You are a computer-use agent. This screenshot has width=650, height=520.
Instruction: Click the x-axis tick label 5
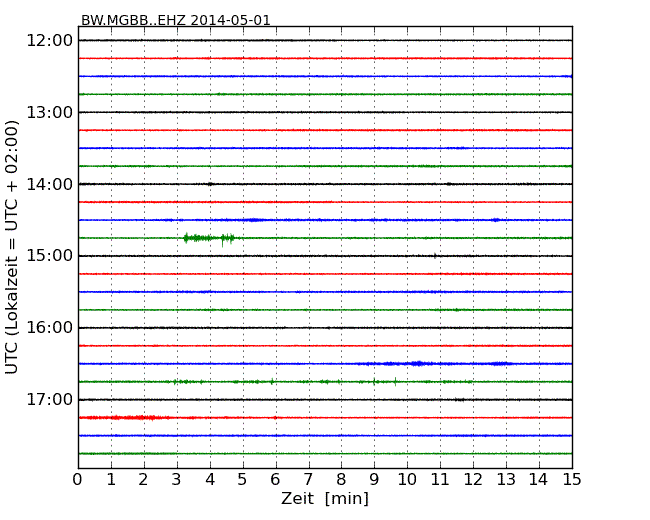pyautogui.click(x=243, y=480)
